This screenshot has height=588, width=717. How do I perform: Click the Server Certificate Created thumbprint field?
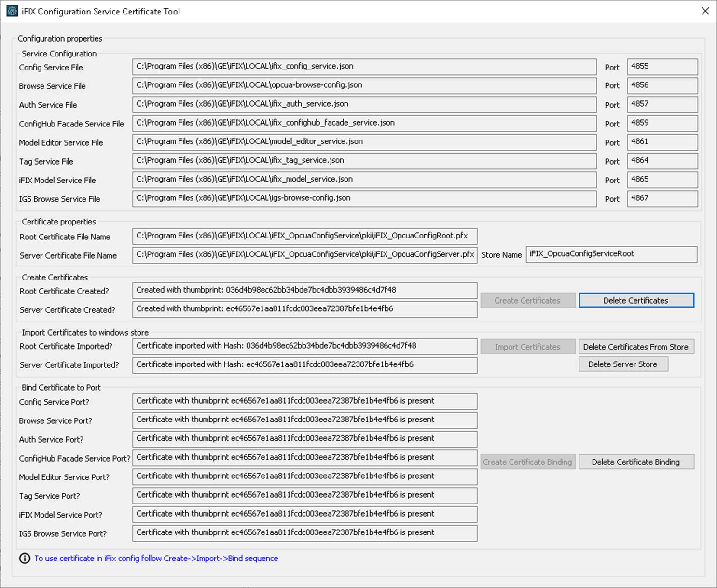click(x=305, y=309)
